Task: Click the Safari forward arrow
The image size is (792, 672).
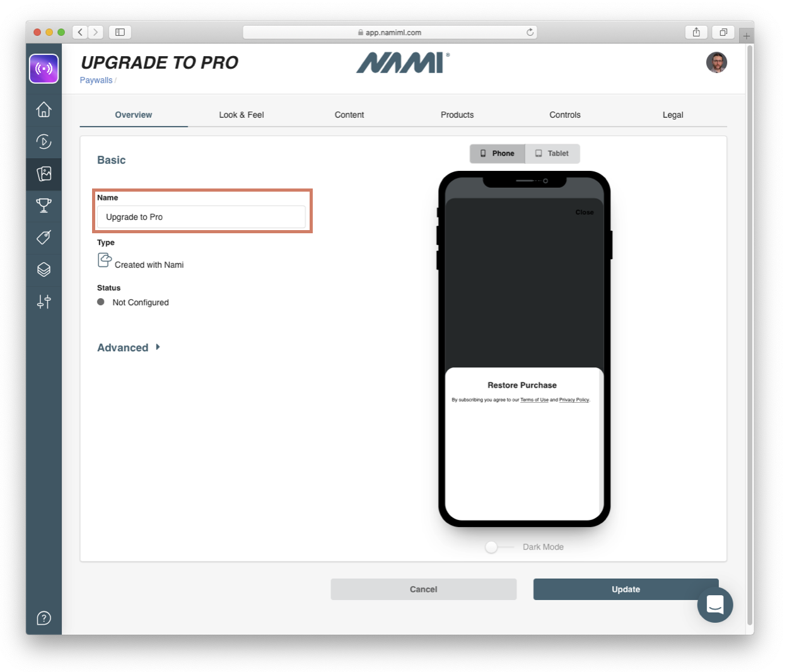Action: coord(96,32)
